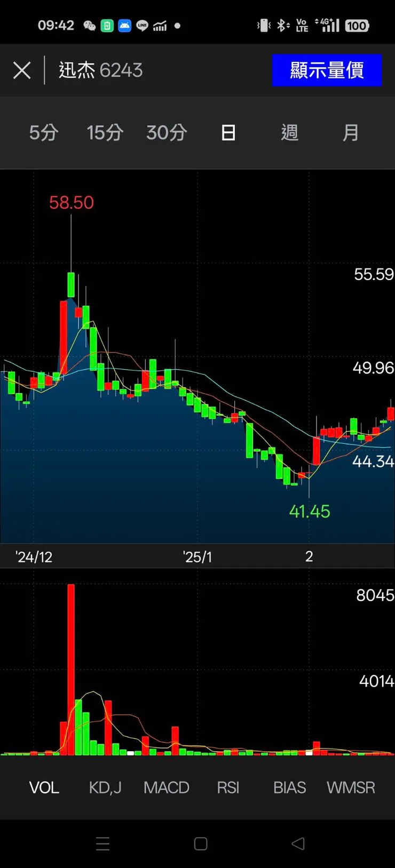Tap the 49.96 price axis value

[373, 368]
